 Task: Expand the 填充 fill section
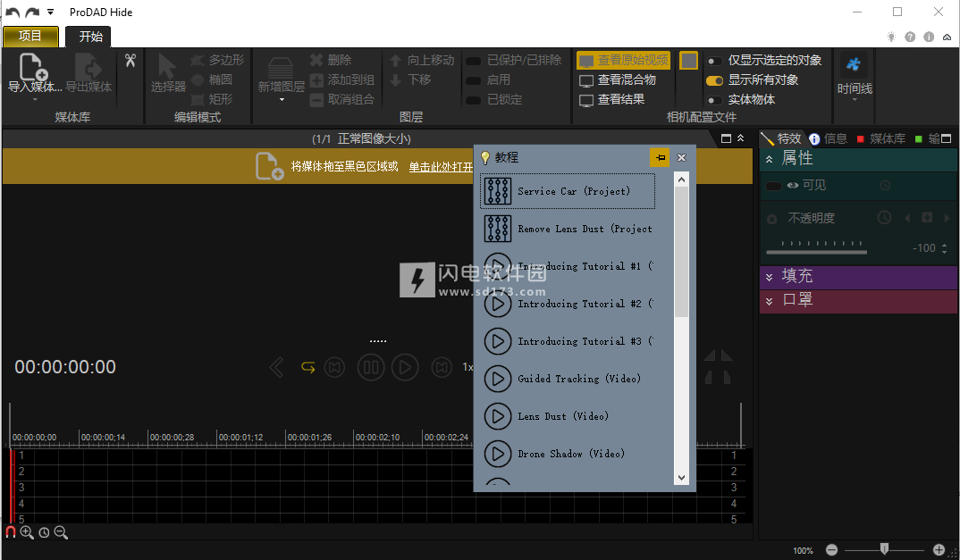click(769, 277)
